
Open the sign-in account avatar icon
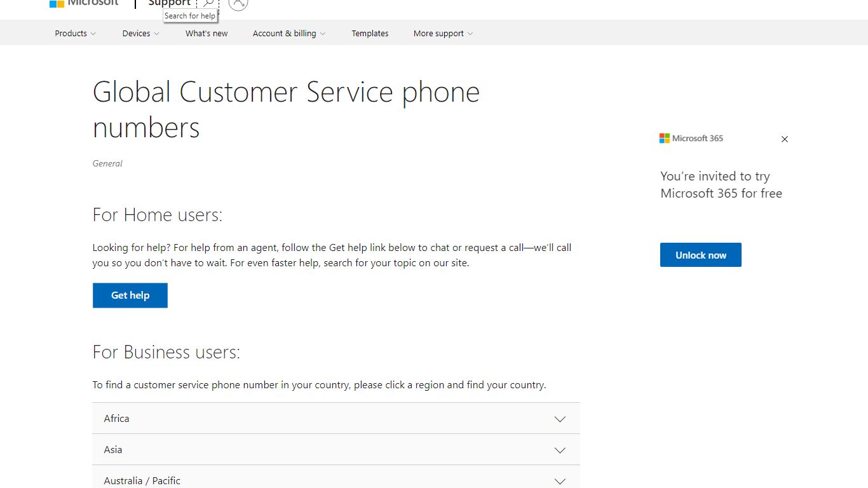point(238,3)
